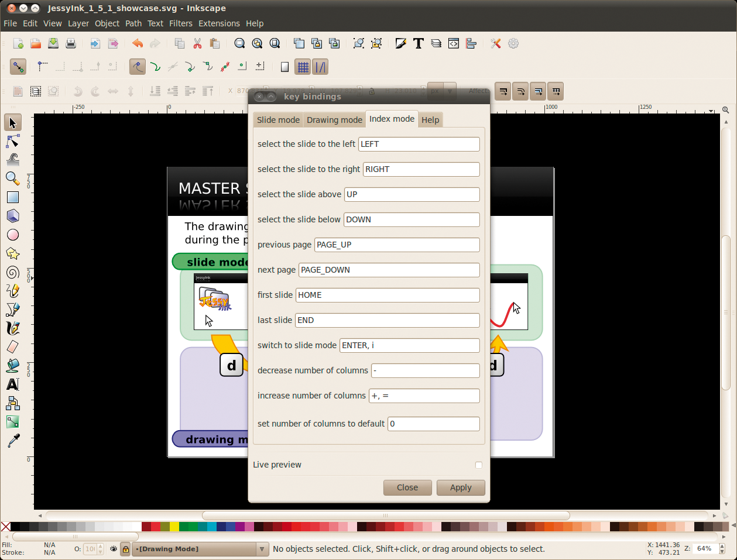Open the Path menu
The image size is (737, 560).
(133, 23)
